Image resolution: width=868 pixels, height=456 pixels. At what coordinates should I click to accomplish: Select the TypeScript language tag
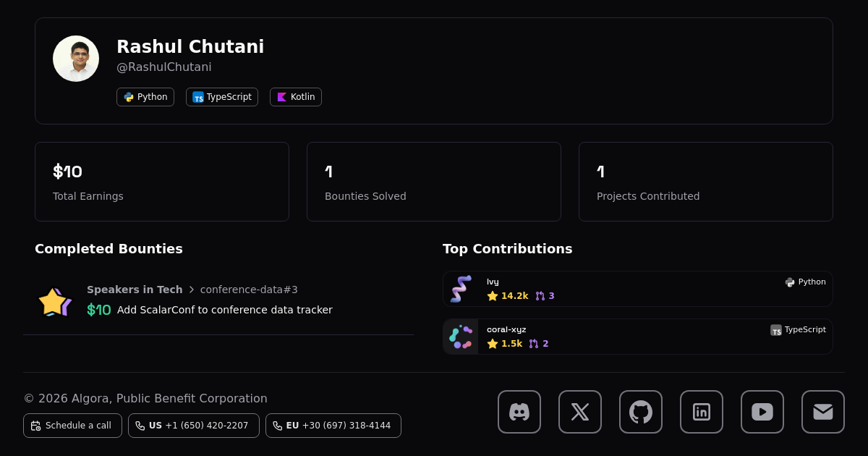[x=222, y=97]
